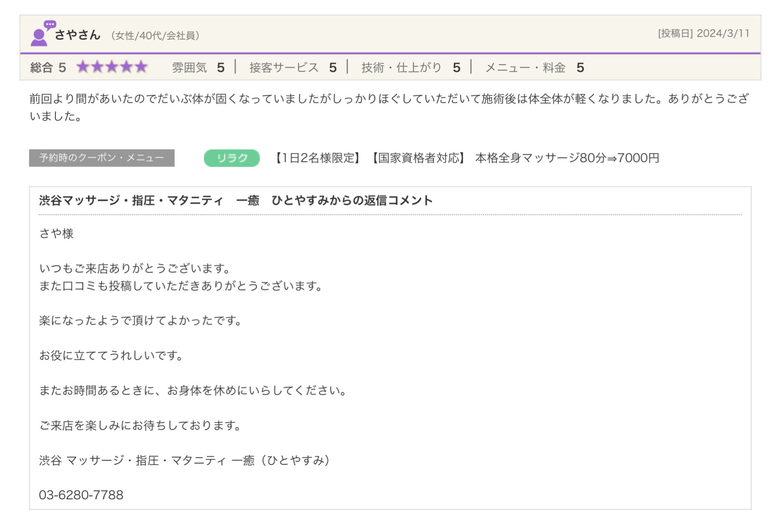Viewport: 782px width, 532px height.
Task: Click the 雰囲気 5 rating
Action: pos(198,68)
